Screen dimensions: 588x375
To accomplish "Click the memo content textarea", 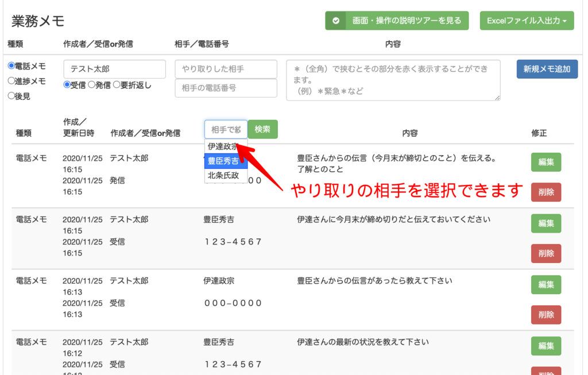I will 393,80.
